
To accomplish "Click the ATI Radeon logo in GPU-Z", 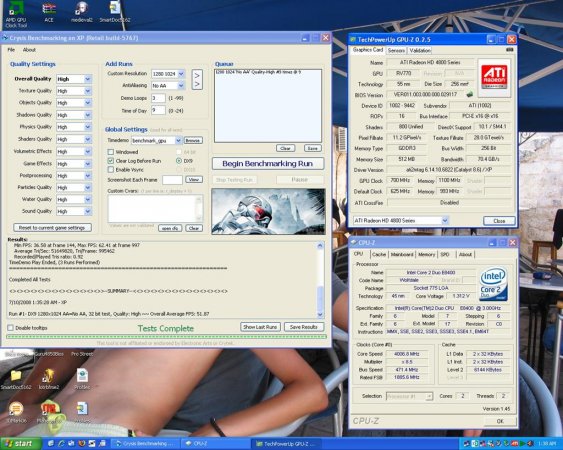I will [494, 78].
